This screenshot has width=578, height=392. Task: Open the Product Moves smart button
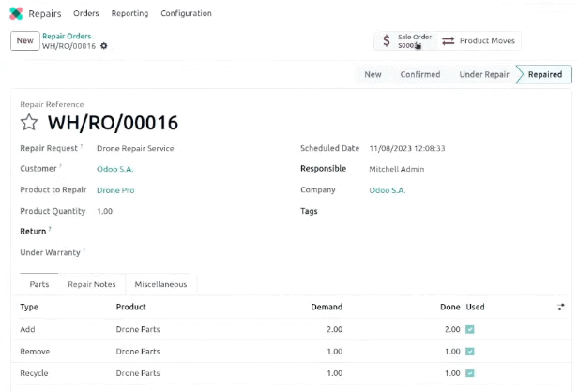(479, 41)
